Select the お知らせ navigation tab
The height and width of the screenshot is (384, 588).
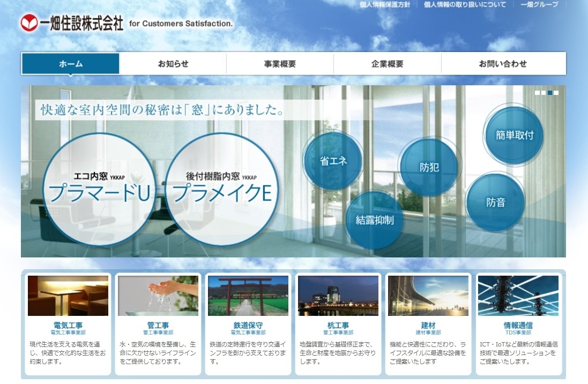[x=173, y=64]
